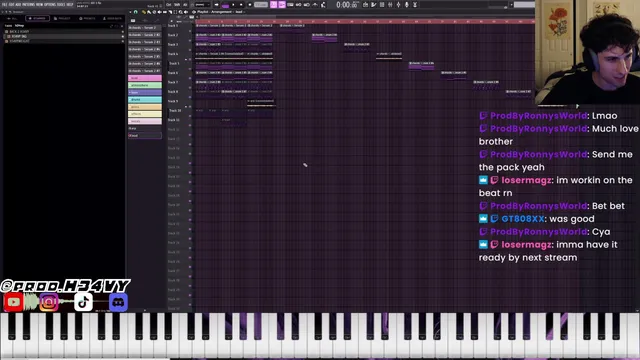640x360 pixels.
Task: Toggle pattern/song mode switch
Action: coord(225,5)
